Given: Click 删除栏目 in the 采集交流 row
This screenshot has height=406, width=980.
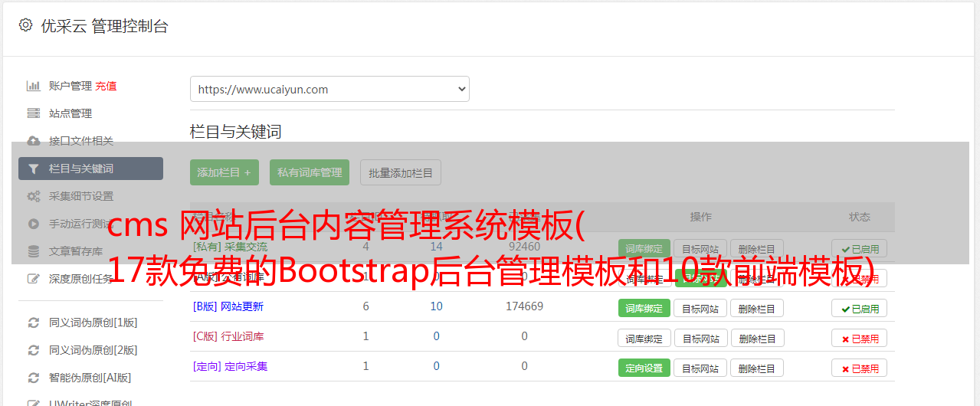Looking at the screenshot, I should coord(757,249).
